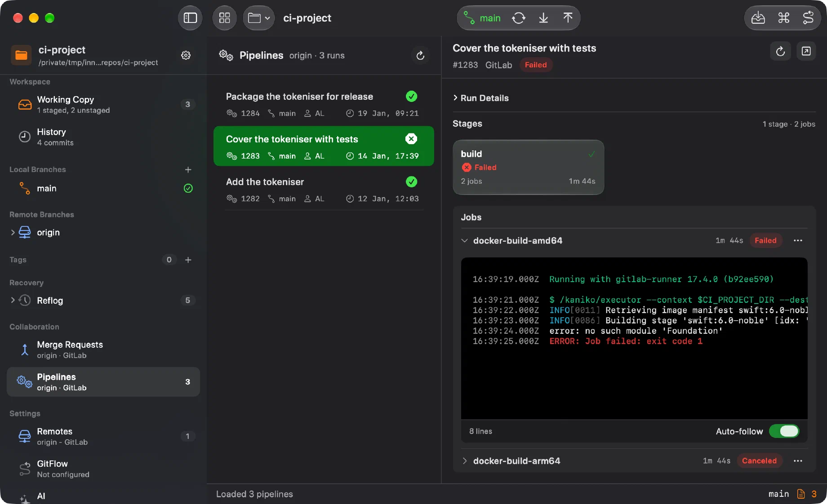This screenshot has width=827, height=504.
Task: Open the command palette icon
Action: click(783, 18)
